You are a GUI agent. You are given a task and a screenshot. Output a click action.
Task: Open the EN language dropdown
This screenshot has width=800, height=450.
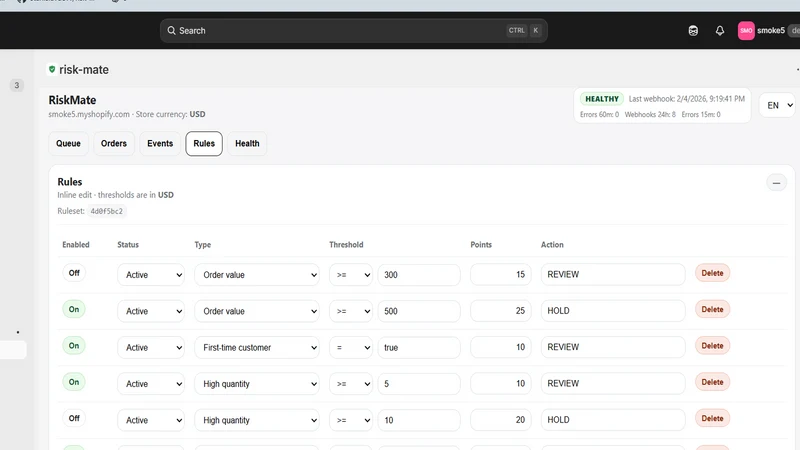778,105
